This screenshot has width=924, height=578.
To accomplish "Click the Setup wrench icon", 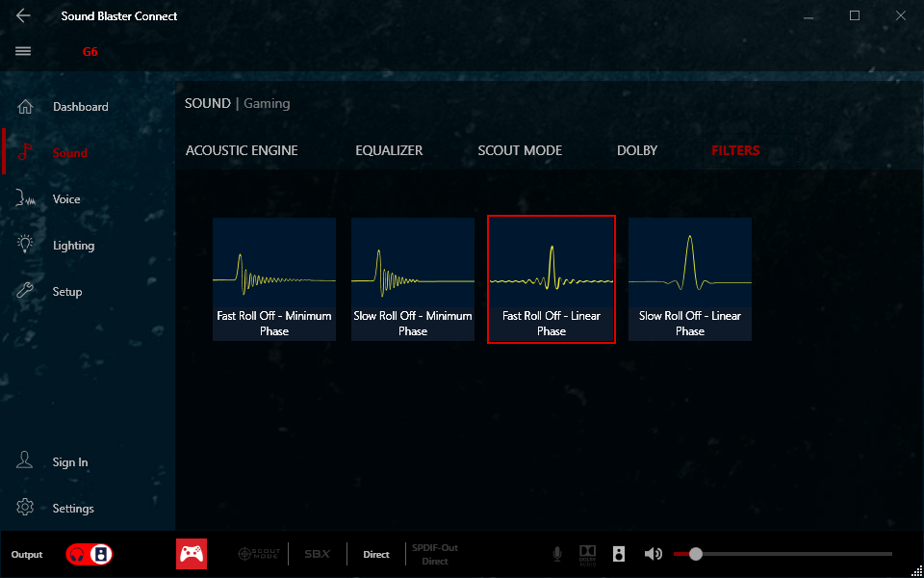I will (25, 291).
